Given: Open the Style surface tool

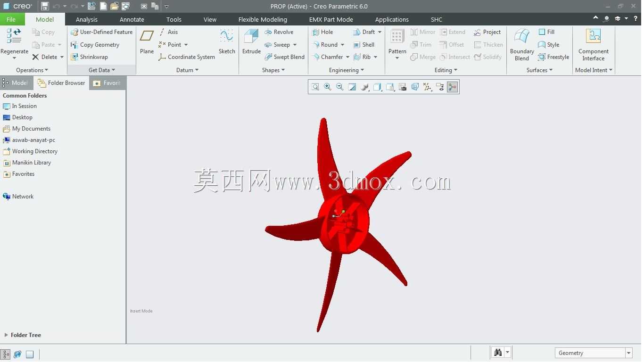Looking at the screenshot, I should (549, 45).
